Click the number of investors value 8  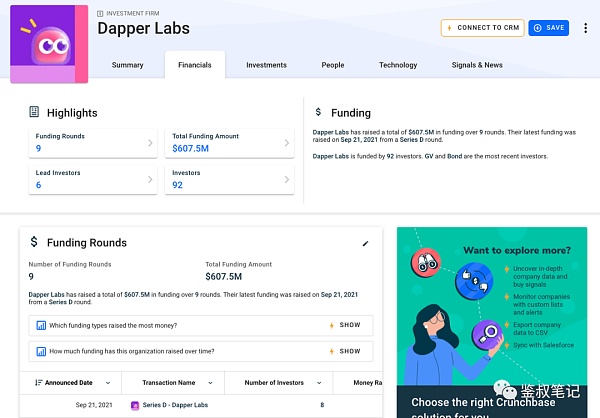(x=322, y=405)
